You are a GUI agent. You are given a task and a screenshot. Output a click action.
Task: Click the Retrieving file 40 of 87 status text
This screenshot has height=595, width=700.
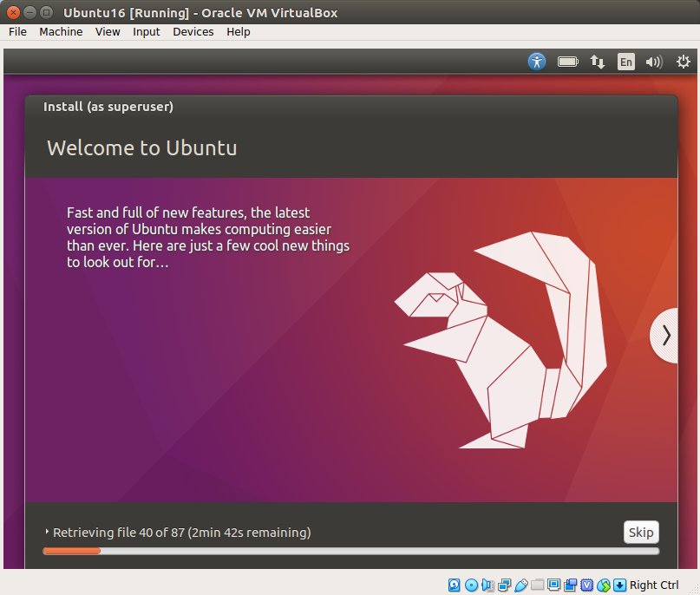[x=182, y=532]
